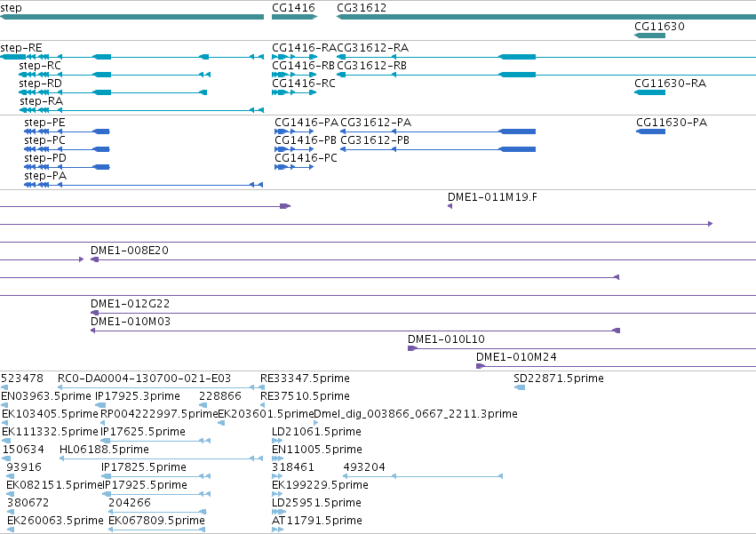Select the CG11630-RA transcript label
The width and height of the screenshot is (756, 534).
tap(670, 84)
